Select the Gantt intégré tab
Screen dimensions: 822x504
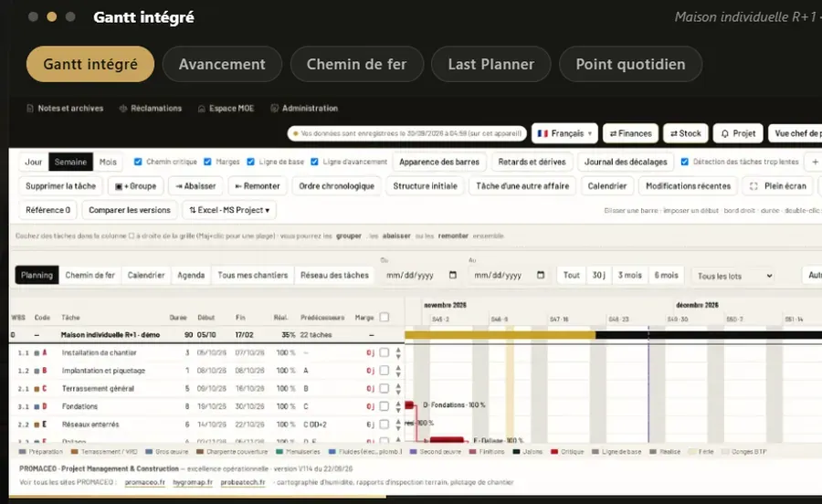pos(90,64)
